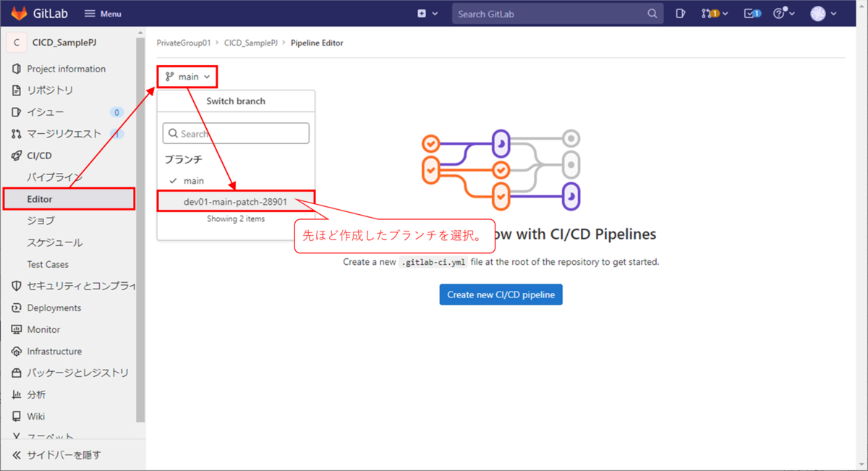
Task: Open the main branch selector dropdown
Action: 187,77
